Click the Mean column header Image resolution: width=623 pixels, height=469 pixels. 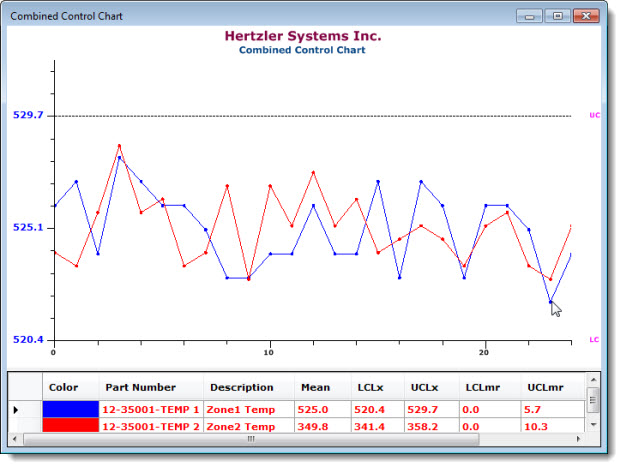(316, 387)
